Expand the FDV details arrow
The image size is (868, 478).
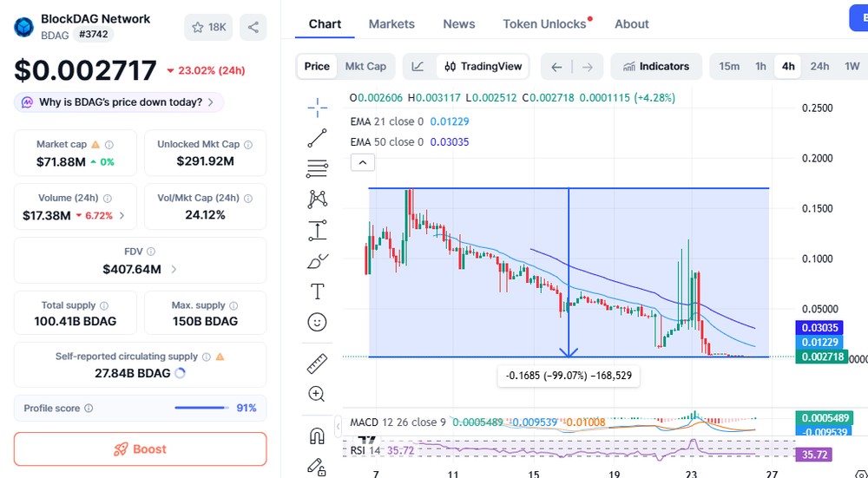click(x=174, y=270)
